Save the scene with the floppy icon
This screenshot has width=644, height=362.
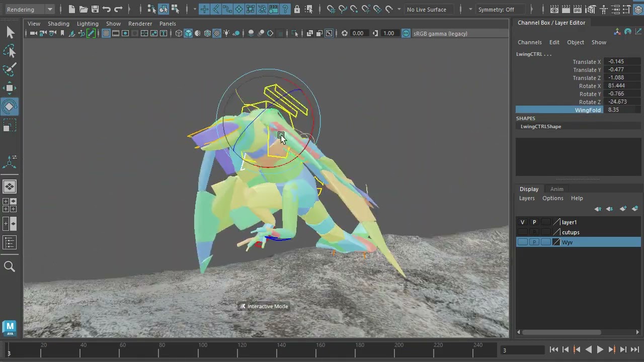95,9
